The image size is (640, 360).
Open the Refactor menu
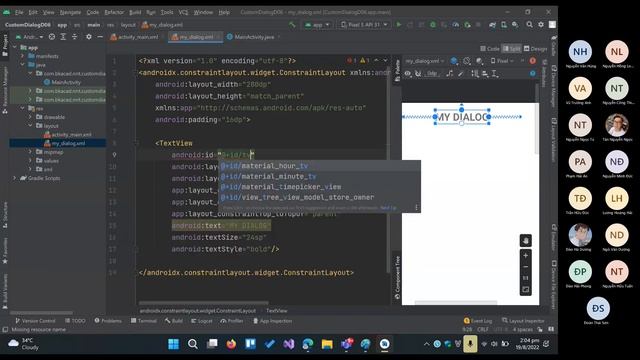[114, 12]
